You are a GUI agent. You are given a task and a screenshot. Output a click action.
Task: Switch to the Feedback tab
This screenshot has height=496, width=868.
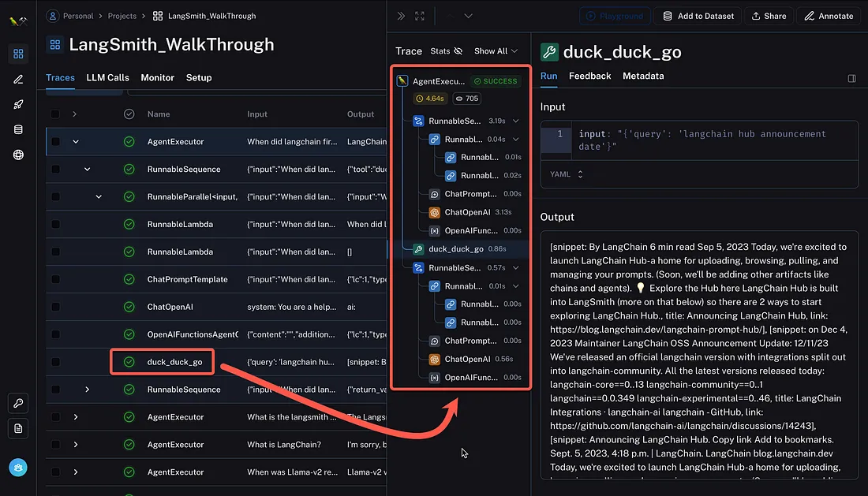590,76
